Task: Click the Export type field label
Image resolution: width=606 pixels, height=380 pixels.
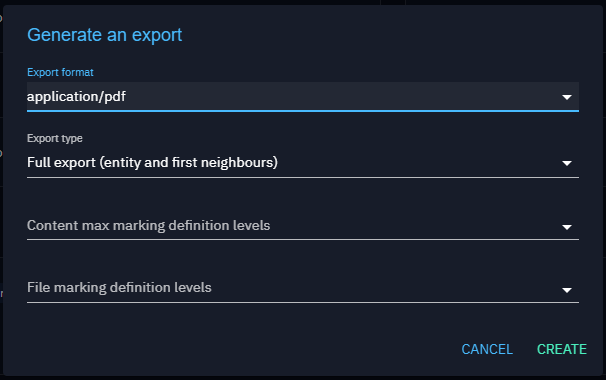Action: (x=54, y=138)
